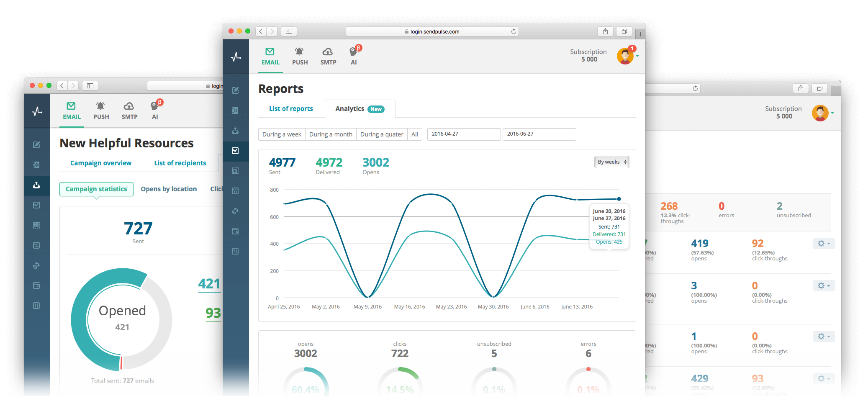Screen dimensions: 868x396
Task: Click the start date field 2016-04-27
Action: pos(464,134)
